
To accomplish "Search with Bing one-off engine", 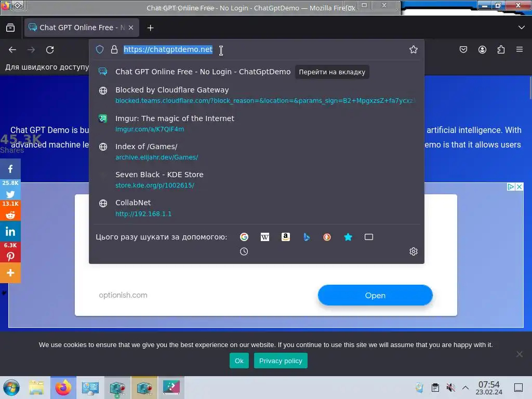I will 307,237.
